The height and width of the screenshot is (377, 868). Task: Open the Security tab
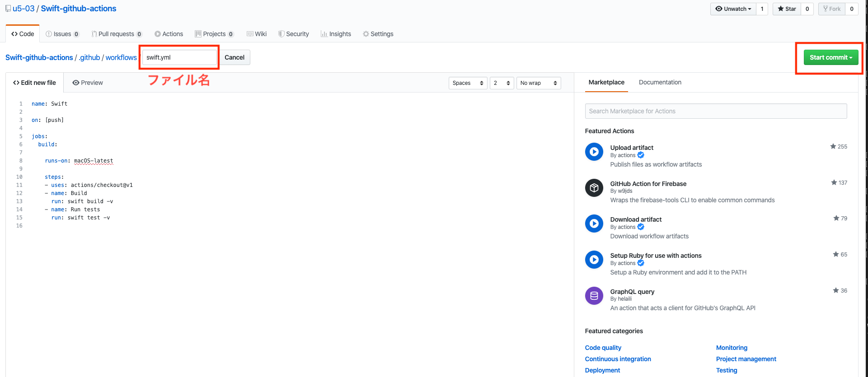coord(294,34)
